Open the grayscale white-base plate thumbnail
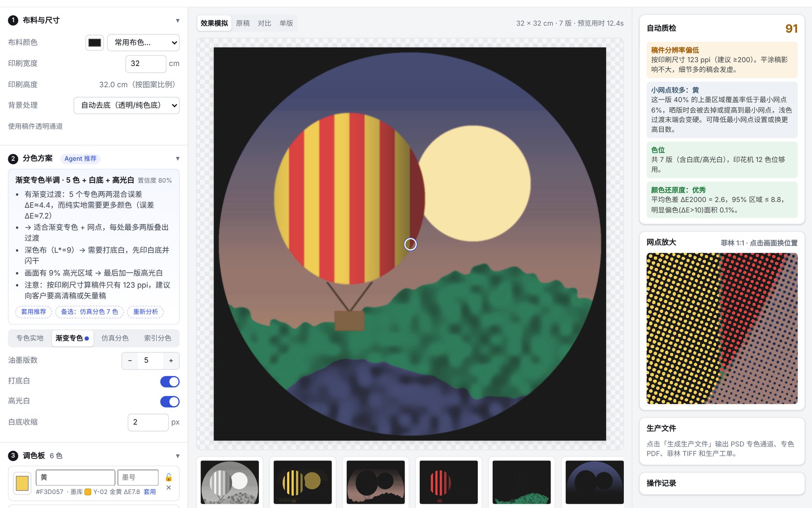The width and height of the screenshot is (812, 508). pyautogui.click(x=230, y=482)
